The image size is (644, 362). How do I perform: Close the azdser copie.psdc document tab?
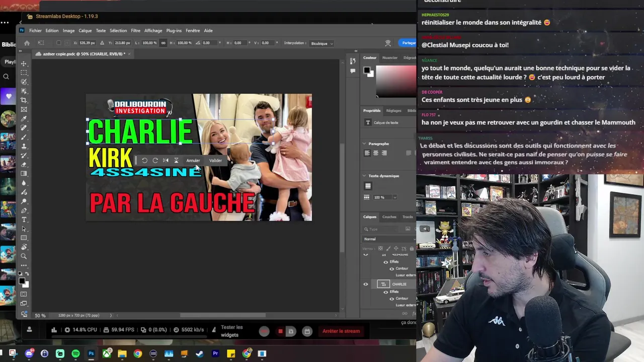pos(129,54)
